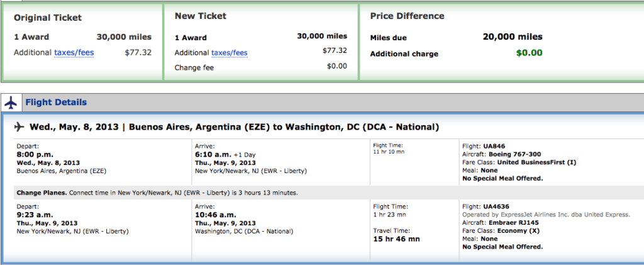This screenshot has width=644, height=265.
Task: Click the Price Difference heading
Action: 407,16
